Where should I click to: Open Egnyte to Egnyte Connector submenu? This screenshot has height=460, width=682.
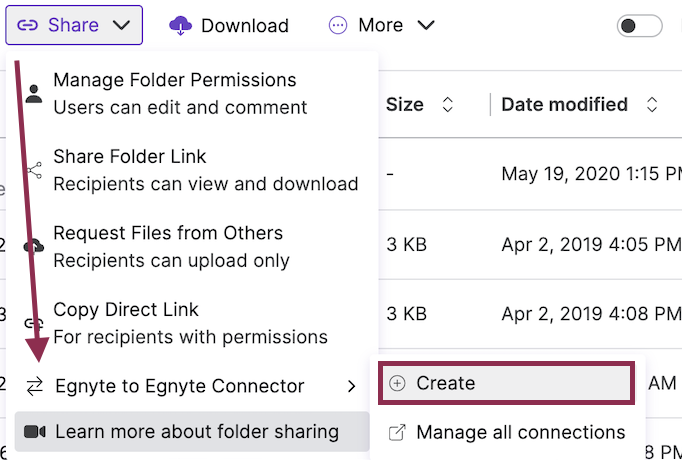[192, 386]
